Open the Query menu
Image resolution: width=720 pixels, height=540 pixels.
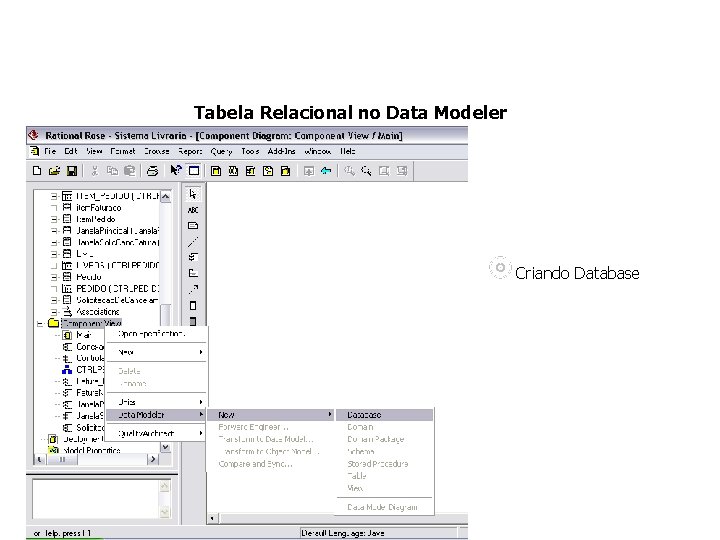[x=221, y=152]
